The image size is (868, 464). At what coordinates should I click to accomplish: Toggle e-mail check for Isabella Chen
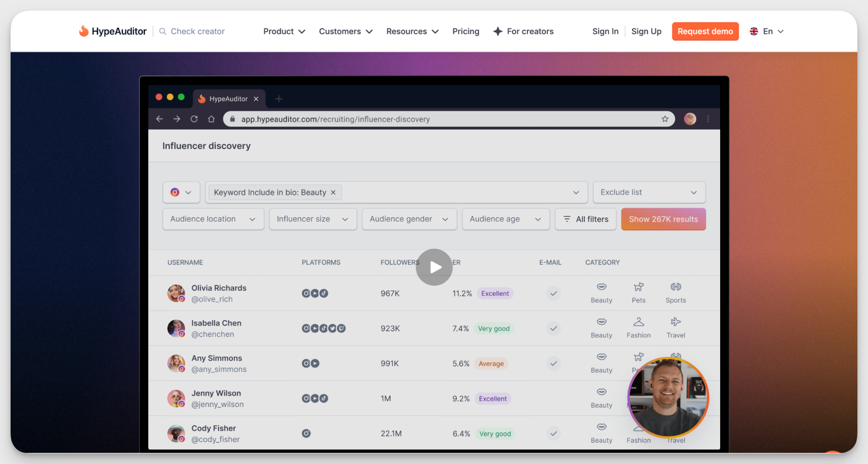point(554,329)
